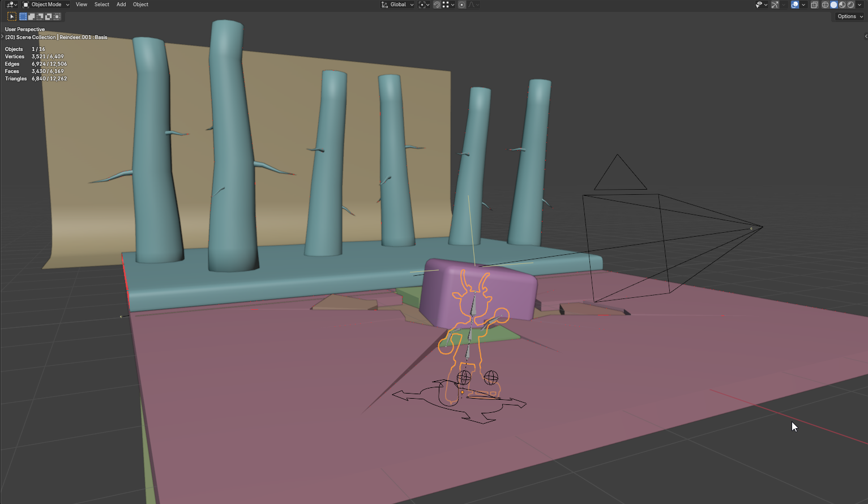This screenshot has width=868, height=504.
Task: Expand the sidebar using the right edge arrow
Action: (866, 36)
